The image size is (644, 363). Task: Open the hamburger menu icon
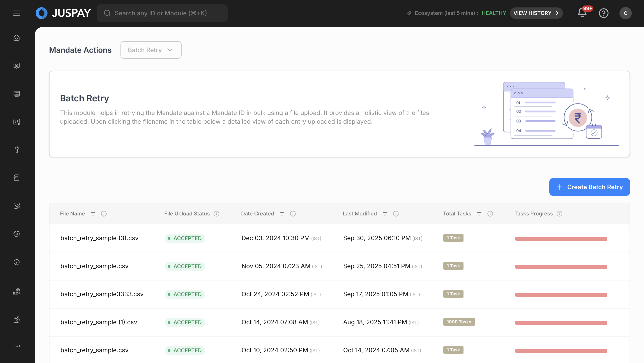pyautogui.click(x=16, y=13)
